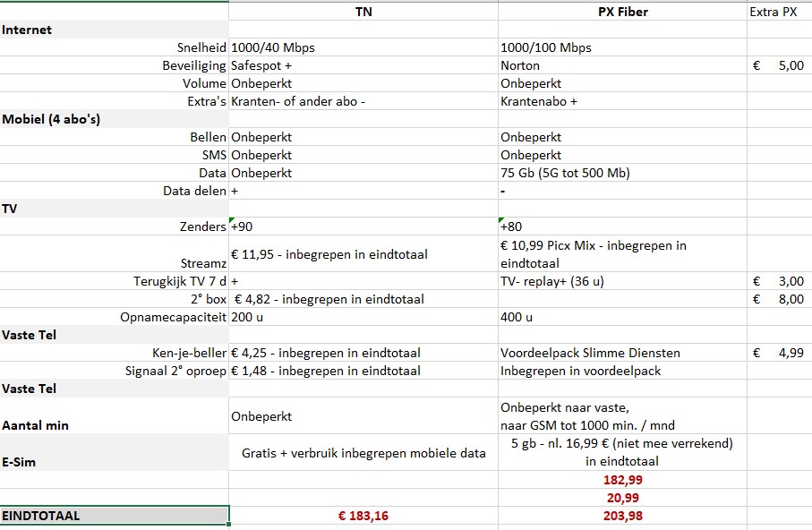Click the "Norton" security cell
The image size is (812, 530).
622,65
